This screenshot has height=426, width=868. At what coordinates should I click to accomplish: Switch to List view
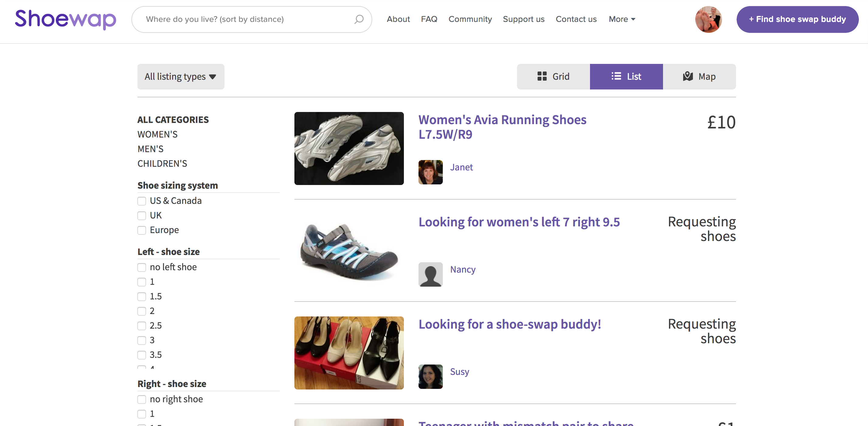point(626,76)
